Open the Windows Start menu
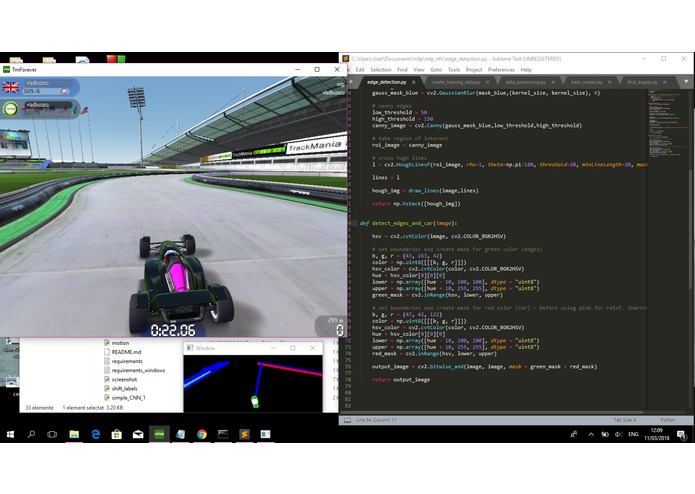The width and height of the screenshot is (695, 494). (10, 434)
